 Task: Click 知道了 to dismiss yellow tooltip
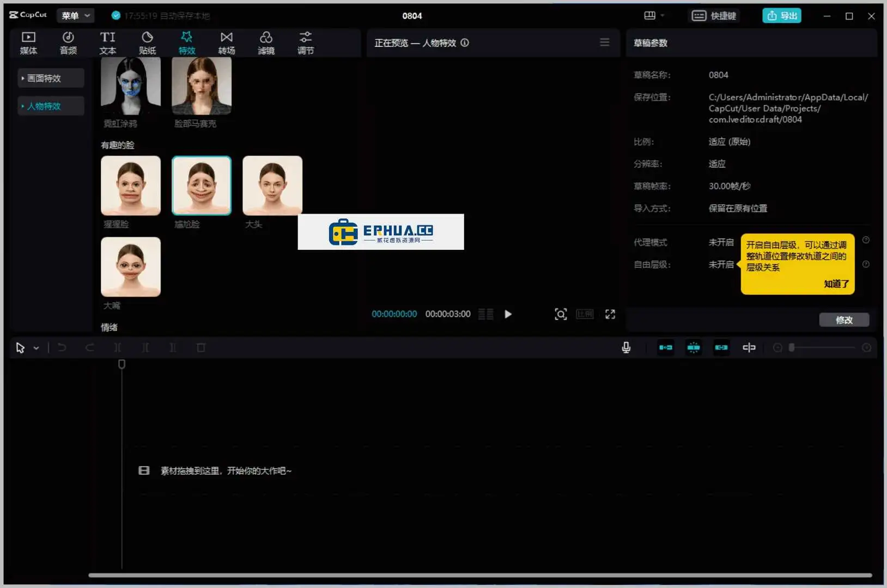836,284
